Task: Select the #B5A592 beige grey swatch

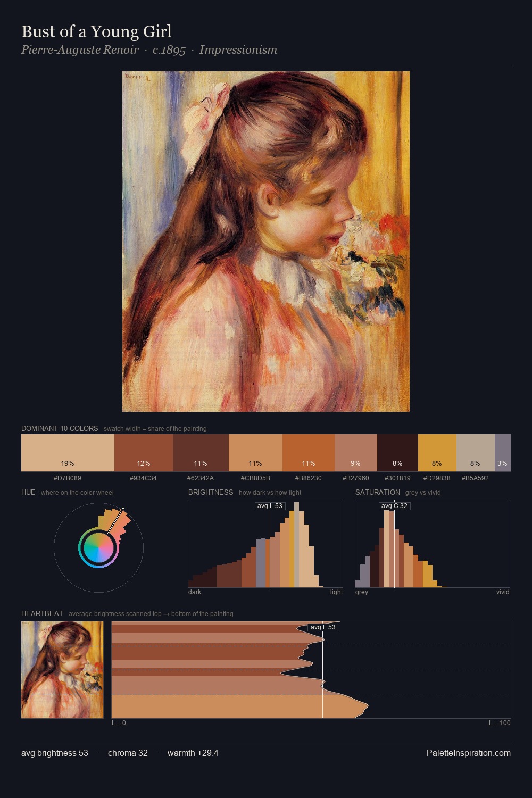Action: 476,453
